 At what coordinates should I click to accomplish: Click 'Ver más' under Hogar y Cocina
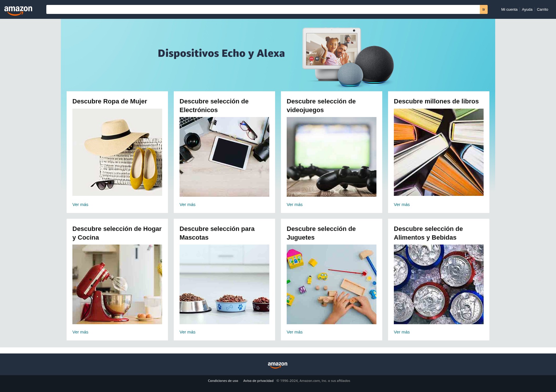click(x=80, y=332)
